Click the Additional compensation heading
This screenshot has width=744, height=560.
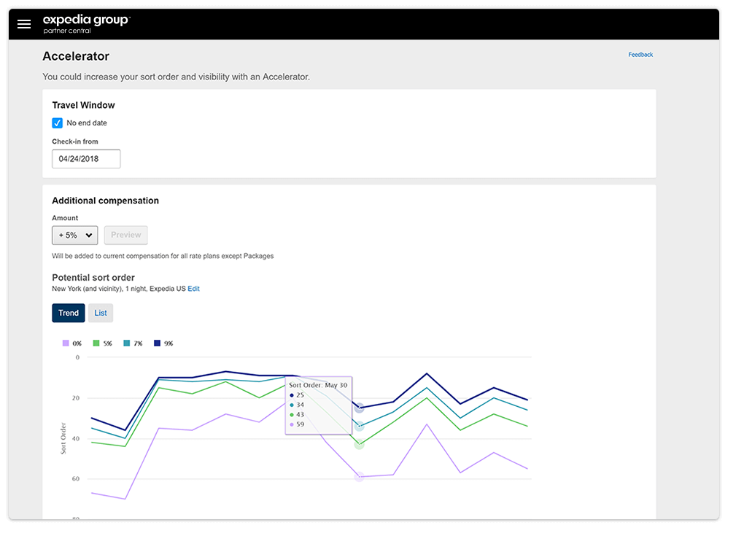click(x=105, y=201)
